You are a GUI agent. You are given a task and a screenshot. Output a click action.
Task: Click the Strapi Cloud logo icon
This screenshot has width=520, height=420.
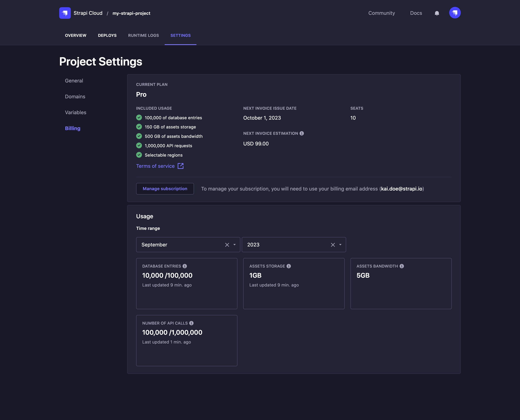pos(65,13)
